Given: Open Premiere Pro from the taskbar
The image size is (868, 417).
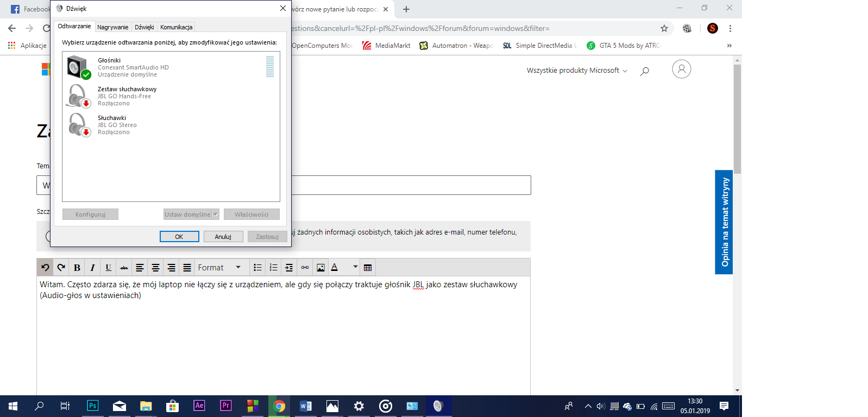Looking at the screenshot, I should tap(226, 406).
